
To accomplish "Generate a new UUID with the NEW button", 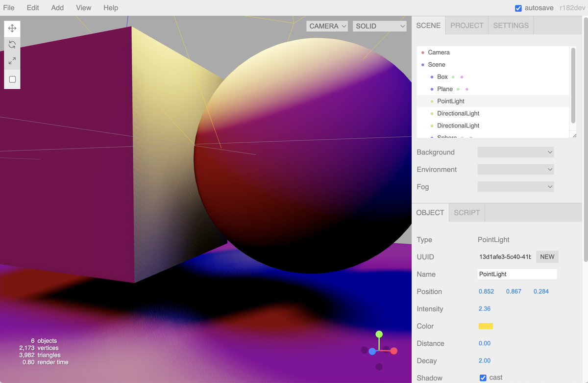I will pyautogui.click(x=547, y=256).
